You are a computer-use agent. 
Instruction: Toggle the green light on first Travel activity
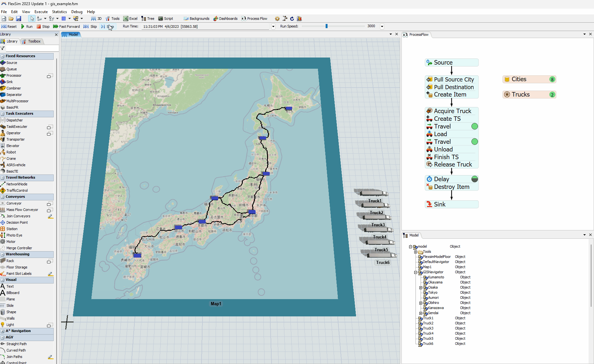point(475,126)
